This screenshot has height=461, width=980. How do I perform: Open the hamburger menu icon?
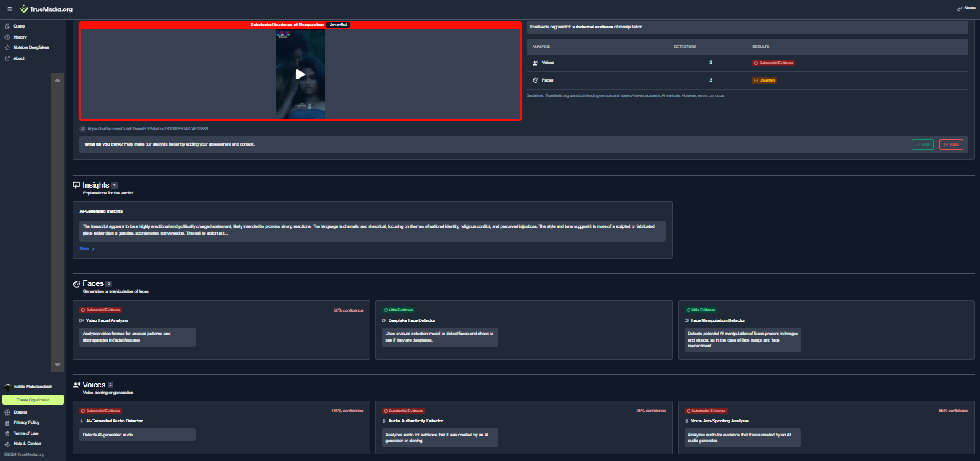[x=9, y=9]
